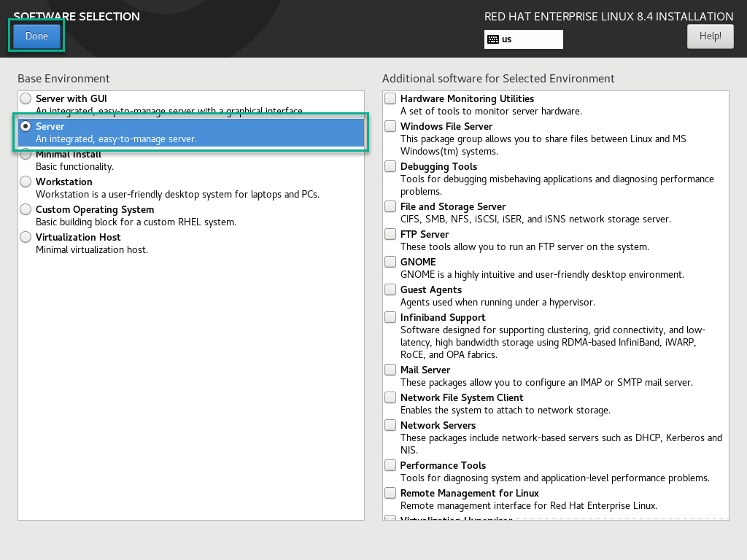Choose the Minimal Install radio option
The image size is (747, 560).
tap(26, 155)
